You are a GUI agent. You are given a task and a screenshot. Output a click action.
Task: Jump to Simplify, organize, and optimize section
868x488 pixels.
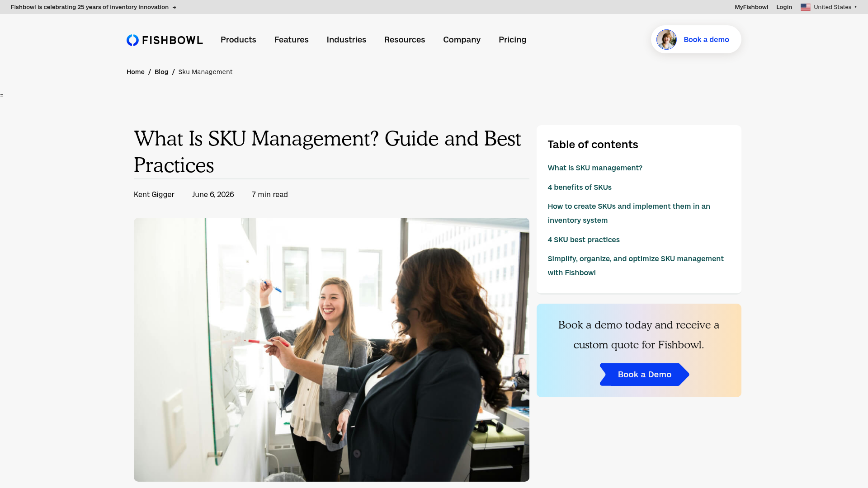[636, 266]
